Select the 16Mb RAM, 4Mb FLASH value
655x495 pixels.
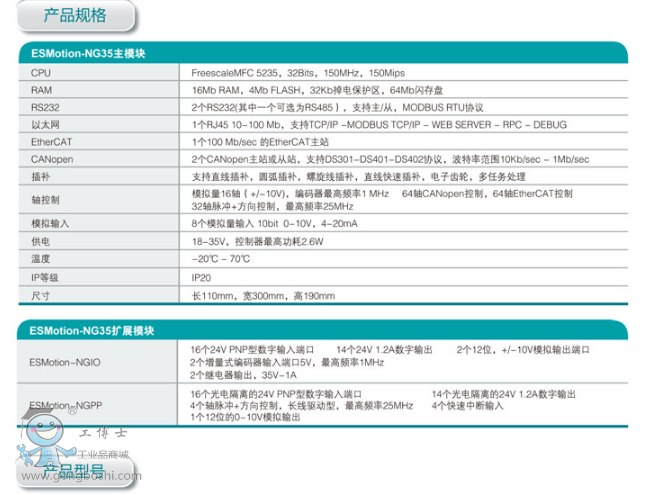tap(317, 90)
